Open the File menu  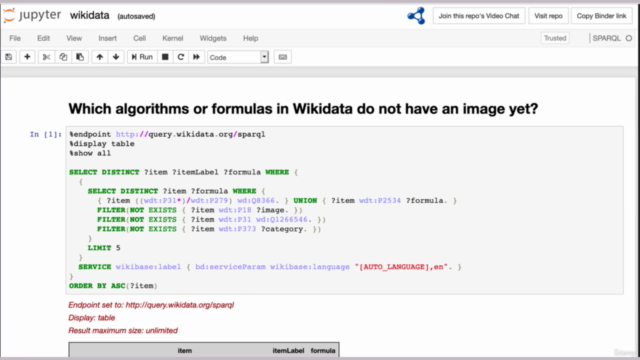(x=15, y=38)
